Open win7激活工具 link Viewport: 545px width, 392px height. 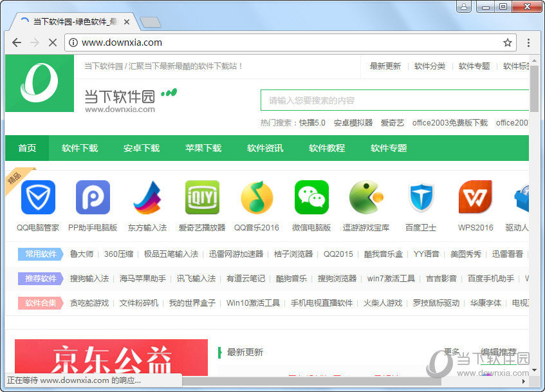391,279
